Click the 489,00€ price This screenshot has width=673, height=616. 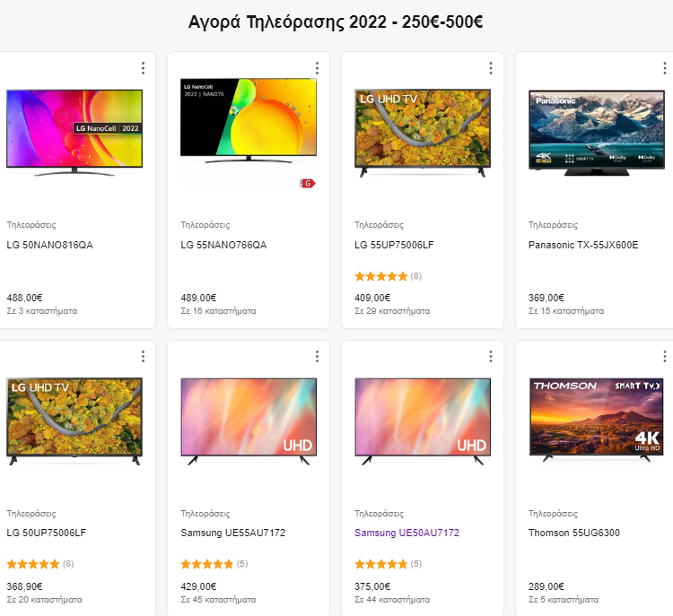pyautogui.click(x=198, y=298)
